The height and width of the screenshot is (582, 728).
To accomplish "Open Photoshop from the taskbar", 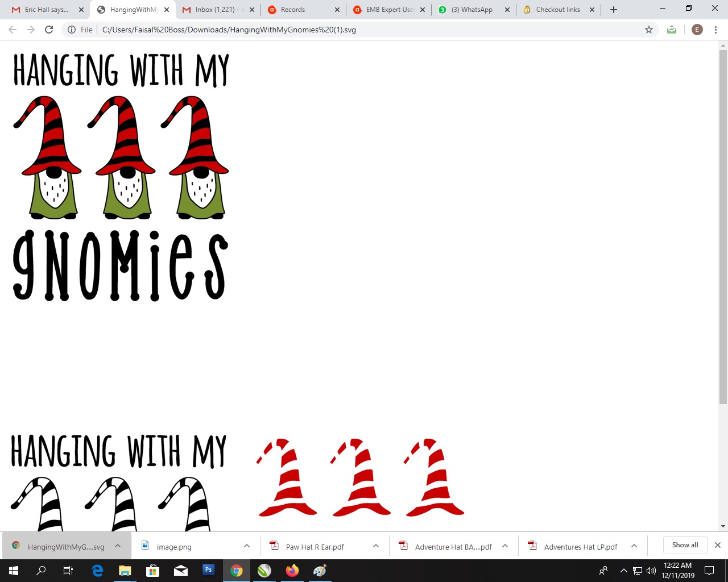I will pos(208,570).
